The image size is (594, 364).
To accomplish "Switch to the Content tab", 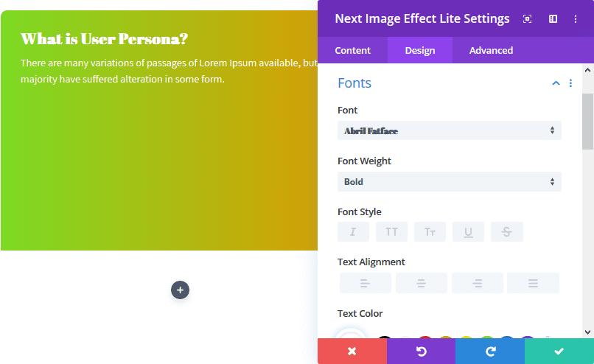I will pos(353,50).
